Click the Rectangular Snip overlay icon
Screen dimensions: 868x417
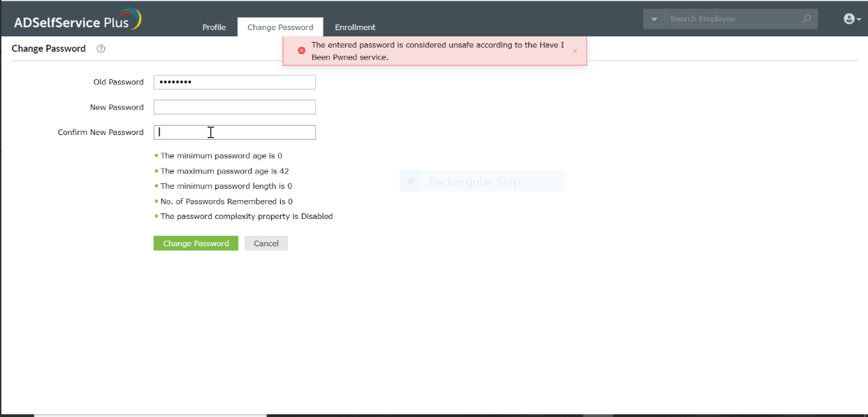(410, 181)
